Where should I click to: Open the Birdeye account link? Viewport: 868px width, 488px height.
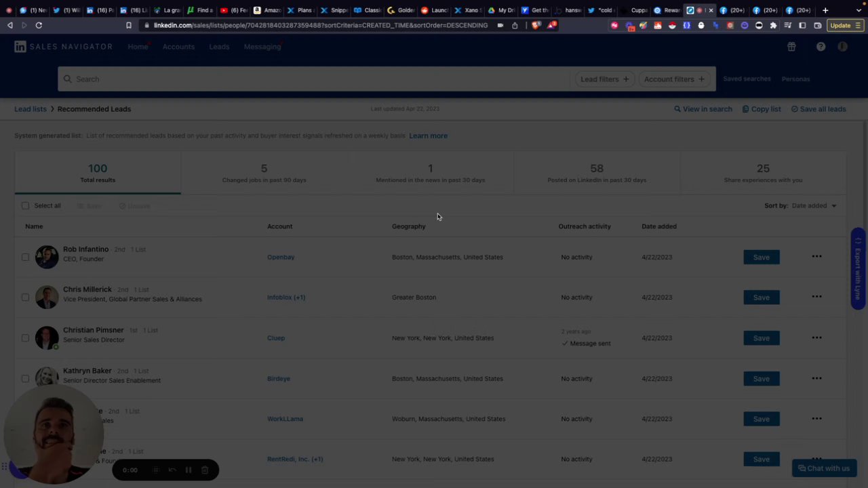point(279,378)
